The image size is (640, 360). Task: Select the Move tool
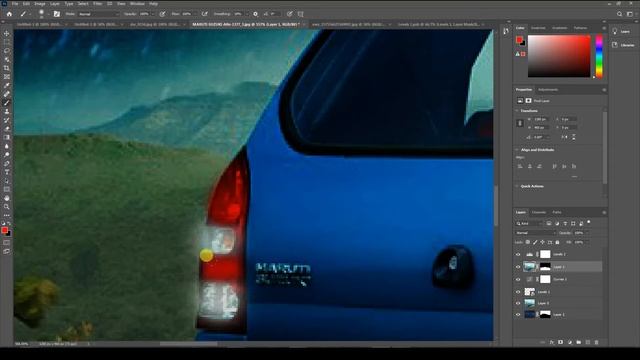coord(7,33)
